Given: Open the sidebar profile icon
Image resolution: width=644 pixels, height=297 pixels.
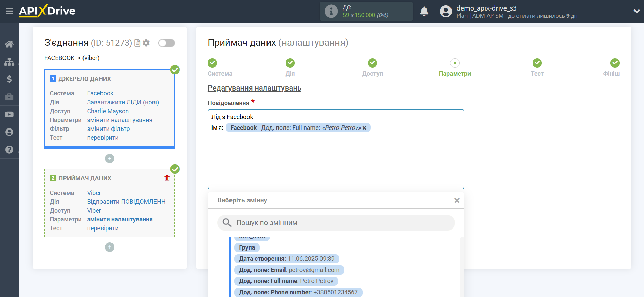Looking at the screenshot, I should (x=9, y=132).
